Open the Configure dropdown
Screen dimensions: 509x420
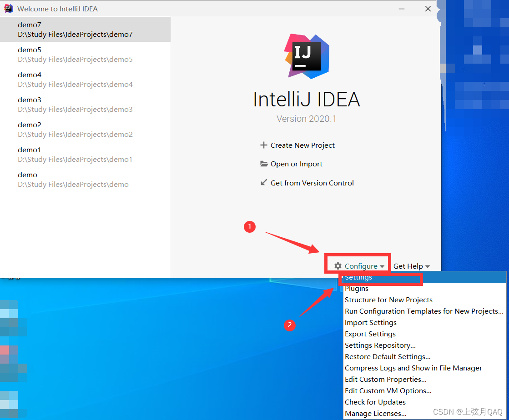pos(359,266)
